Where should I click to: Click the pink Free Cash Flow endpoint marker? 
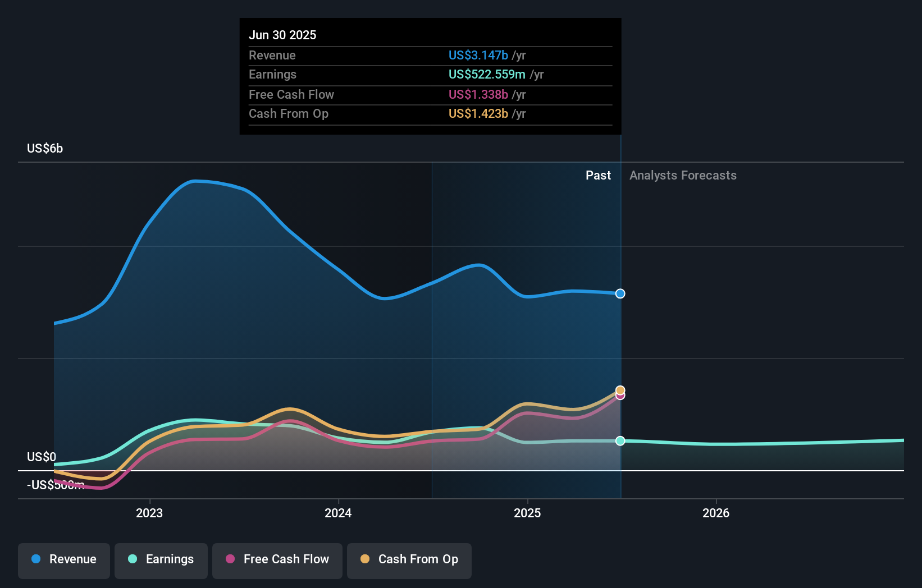click(620, 396)
